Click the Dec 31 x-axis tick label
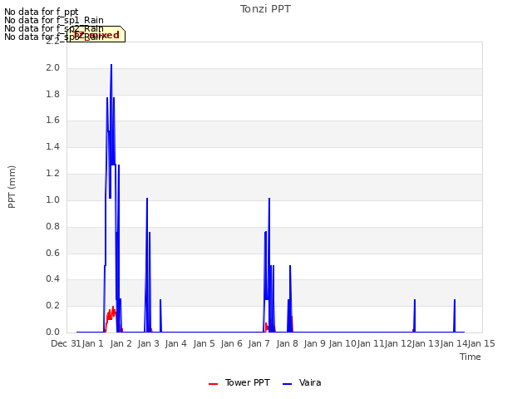532x399 pixels. (x=66, y=343)
